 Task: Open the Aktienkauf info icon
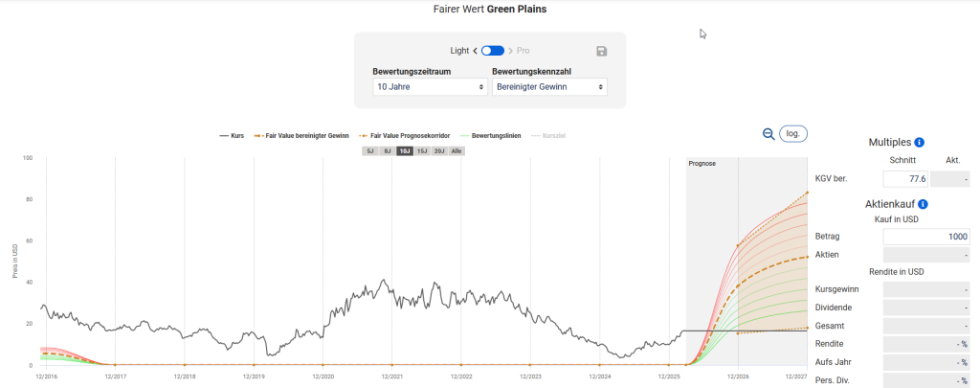click(x=923, y=204)
